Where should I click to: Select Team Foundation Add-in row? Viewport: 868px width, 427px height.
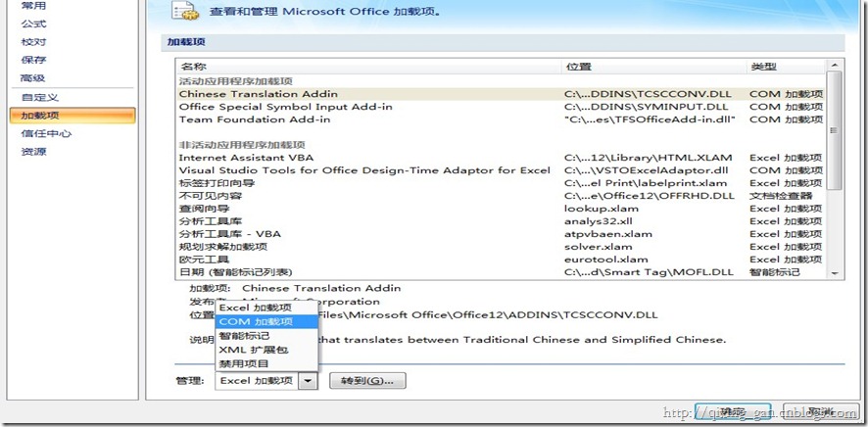[501, 119]
